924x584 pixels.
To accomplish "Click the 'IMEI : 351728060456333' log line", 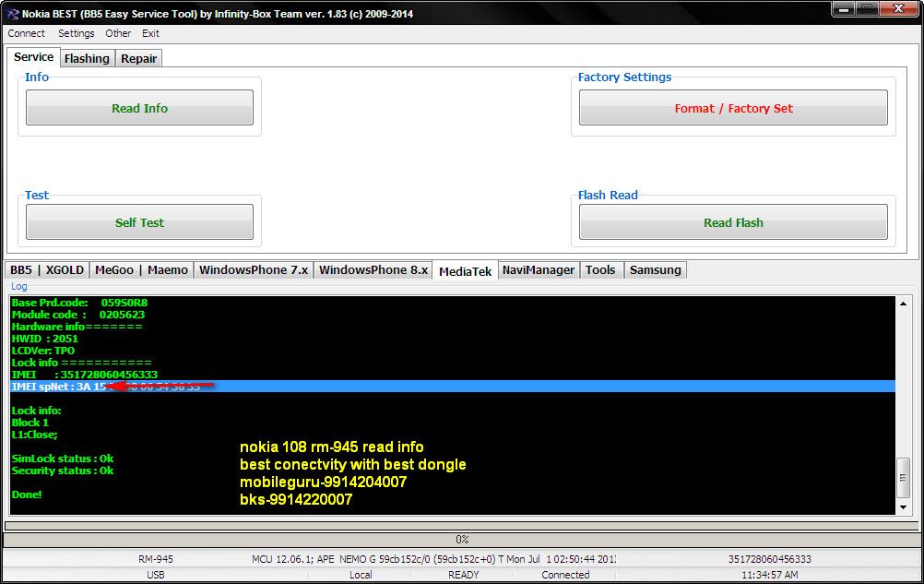I will click(x=85, y=375).
